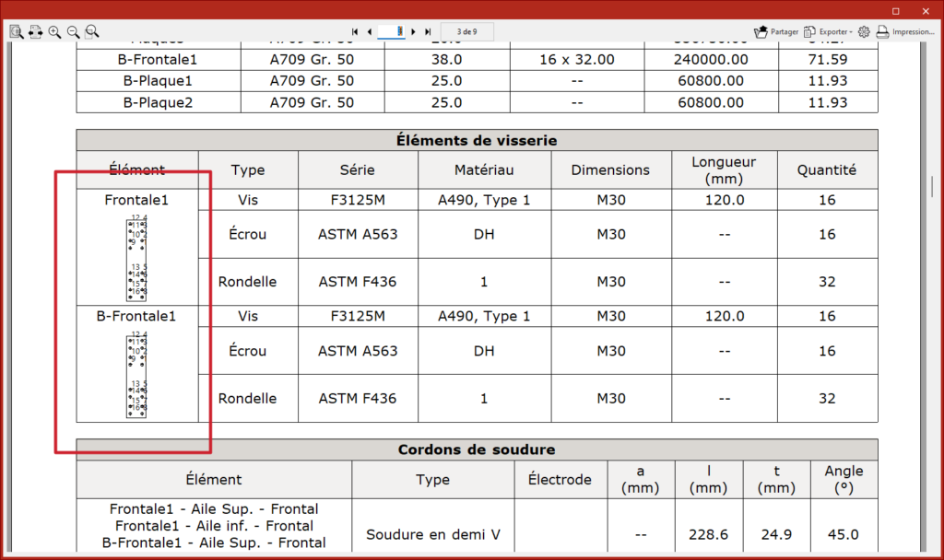Click the Impression print button

click(905, 32)
